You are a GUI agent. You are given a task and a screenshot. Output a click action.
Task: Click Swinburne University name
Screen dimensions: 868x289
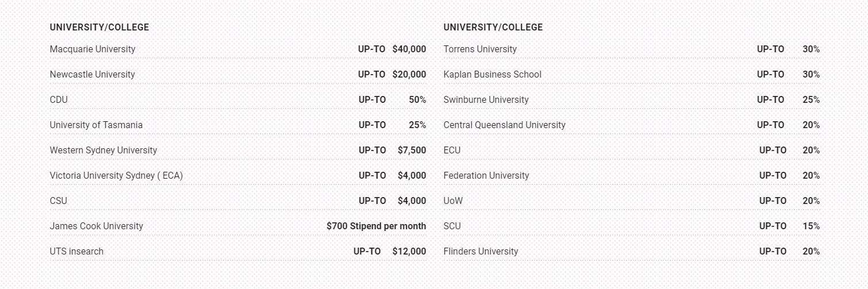486,100
